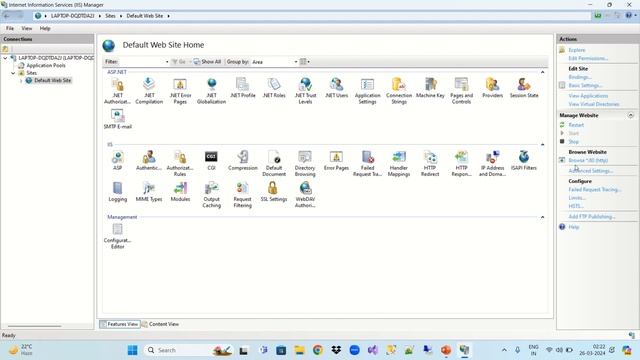Image resolution: width=640 pixels, height=360 pixels.
Task: Open SSL Settings feature
Action: pos(274,192)
